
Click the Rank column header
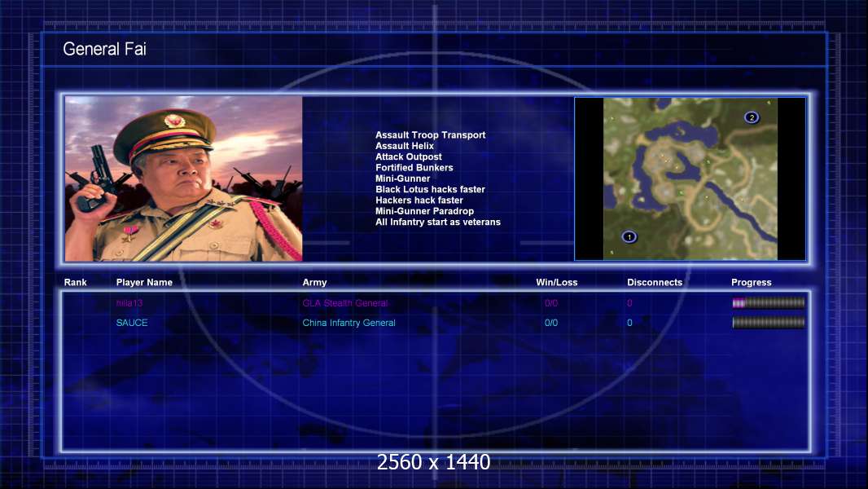click(75, 283)
